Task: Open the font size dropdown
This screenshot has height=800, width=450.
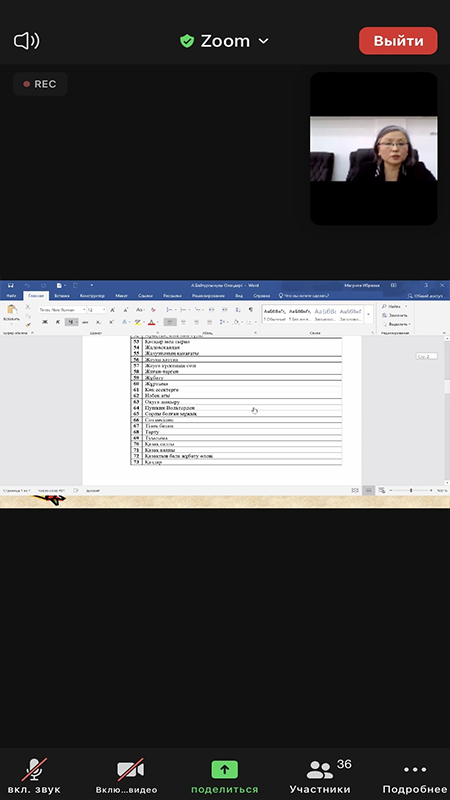Action: point(96,310)
